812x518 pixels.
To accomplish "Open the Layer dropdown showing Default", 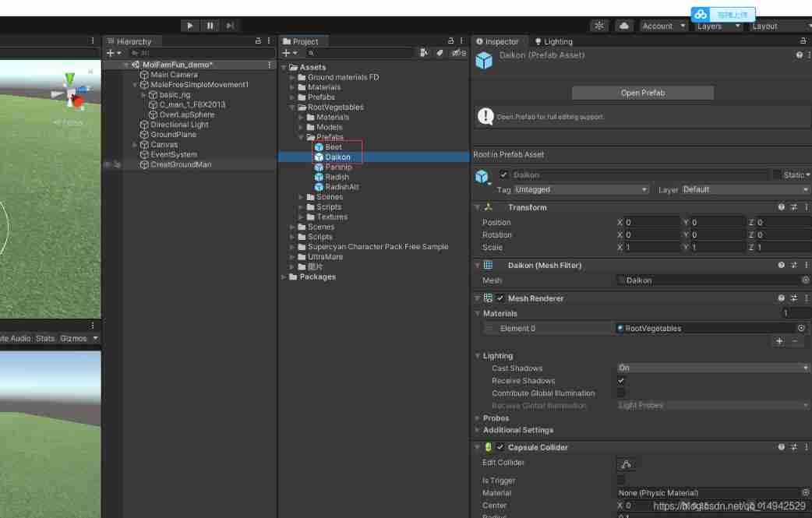I will 745,190.
